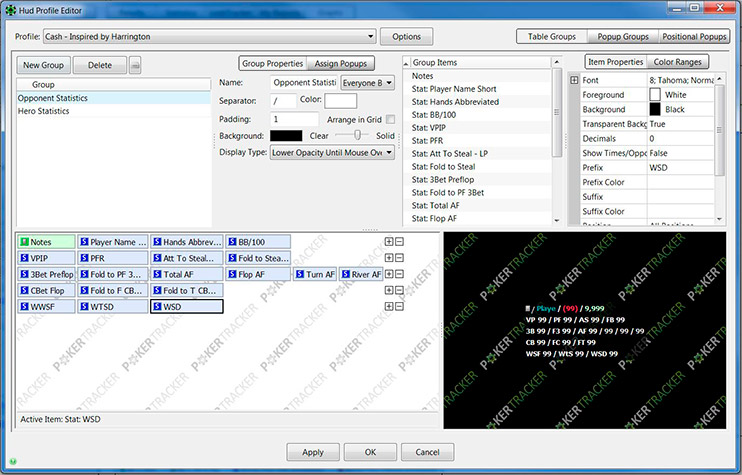Click the WTSD stat icon
This screenshot has height=475, width=742.
pyautogui.click(x=84, y=307)
